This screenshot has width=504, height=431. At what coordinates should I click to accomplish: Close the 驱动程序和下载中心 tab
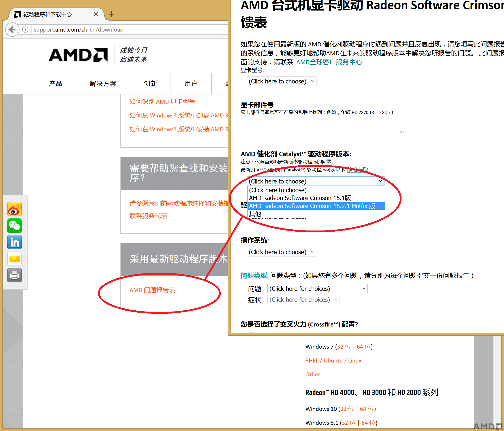[x=96, y=14]
